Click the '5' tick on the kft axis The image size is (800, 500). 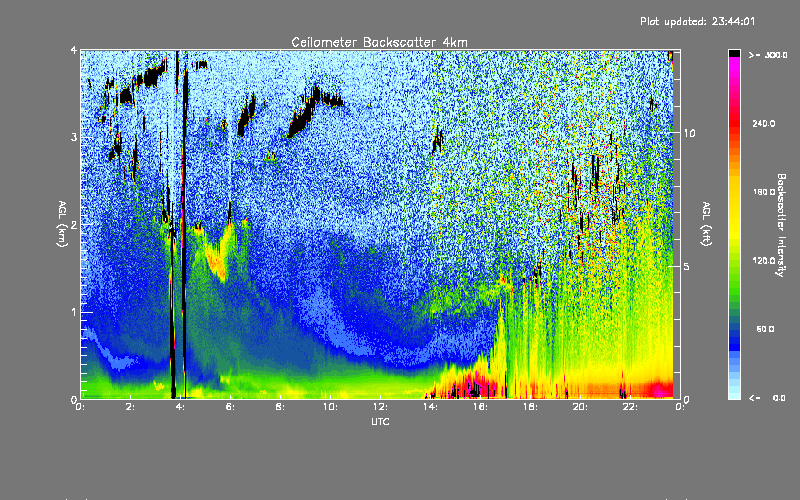pos(687,266)
